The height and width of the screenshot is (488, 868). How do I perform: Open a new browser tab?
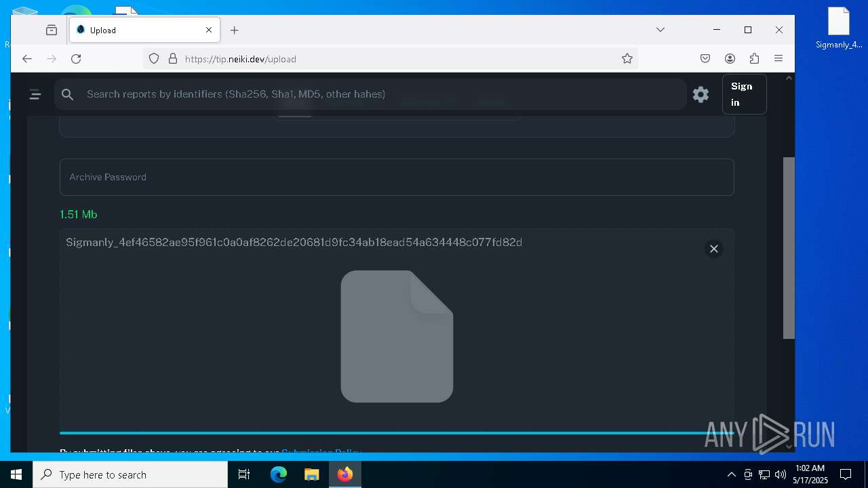(234, 30)
